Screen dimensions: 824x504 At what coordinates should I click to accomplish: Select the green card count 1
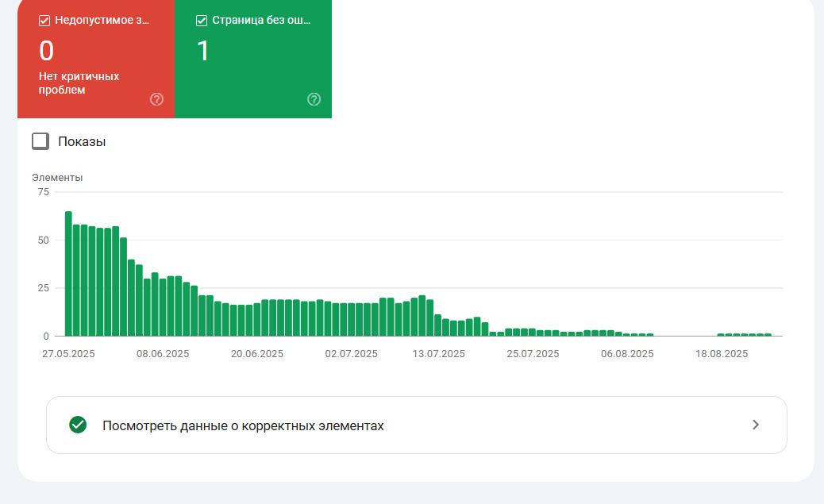(x=203, y=51)
